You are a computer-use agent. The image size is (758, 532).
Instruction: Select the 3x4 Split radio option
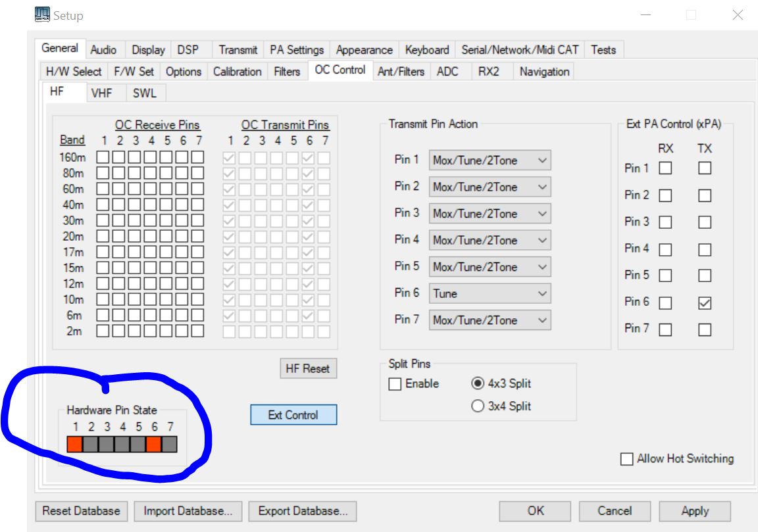(x=478, y=406)
